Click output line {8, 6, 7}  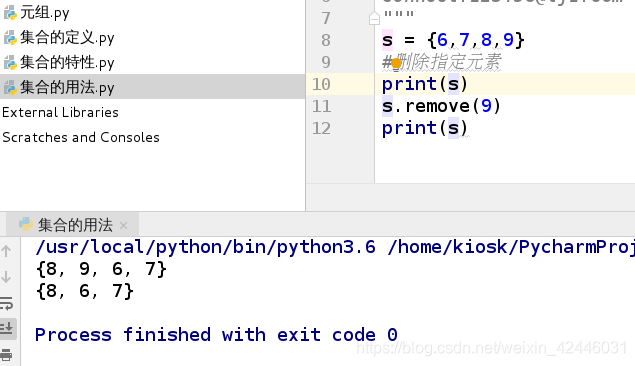coord(84,291)
